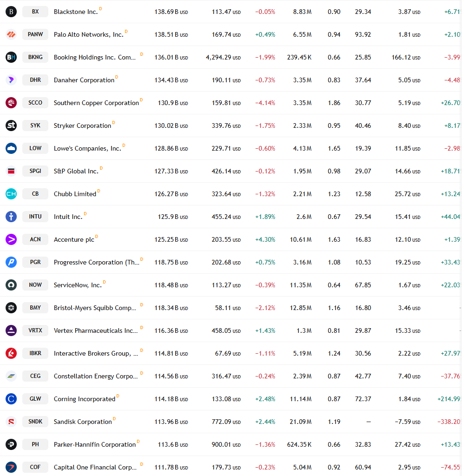462x476 pixels.
Task: Select the DHR ticker badge
Action: [35, 80]
